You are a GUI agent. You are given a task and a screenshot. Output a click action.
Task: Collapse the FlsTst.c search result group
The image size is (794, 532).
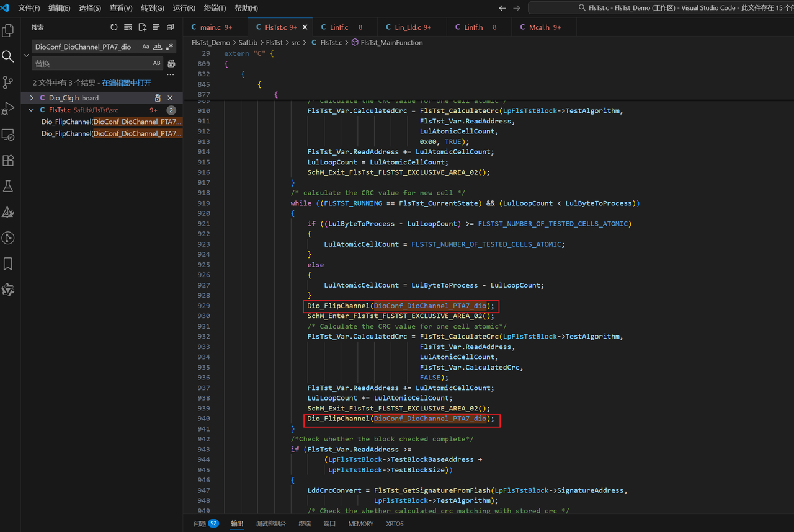32,110
